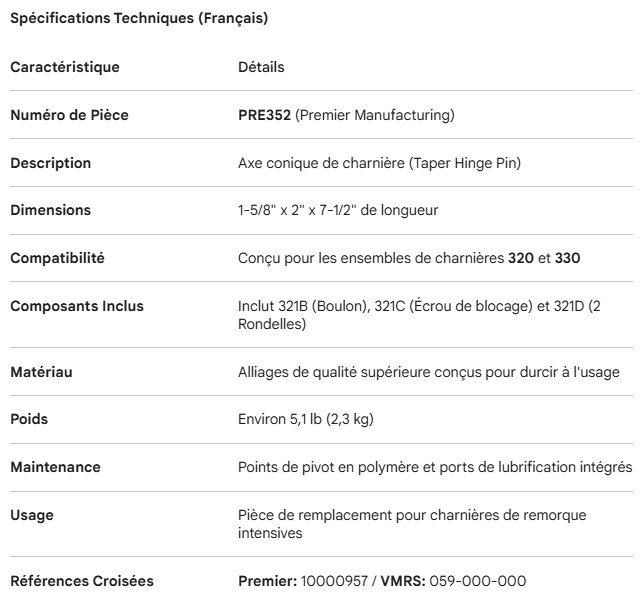
Task: Click the "Compatibilité" row label
Action: point(57,258)
